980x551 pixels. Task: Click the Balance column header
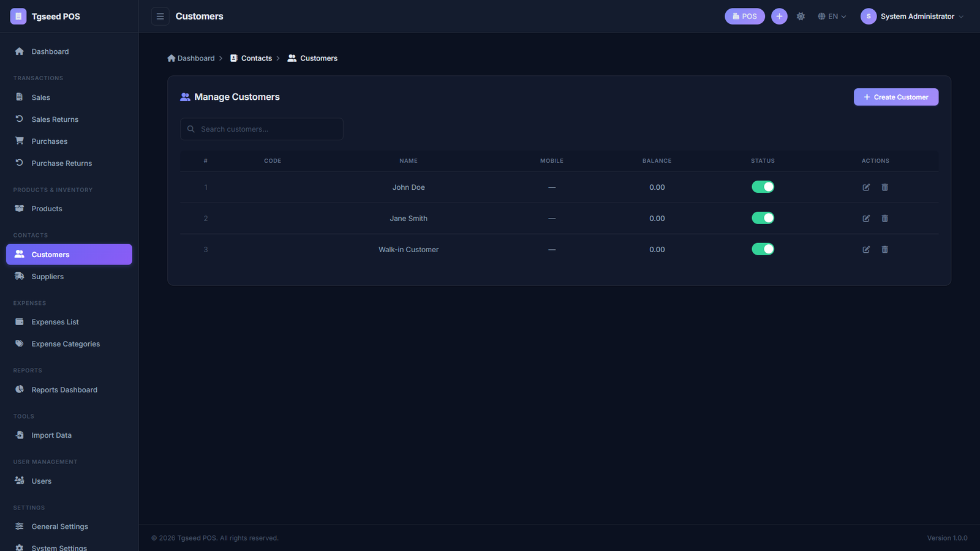pyautogui.click(x=657, y=161)
